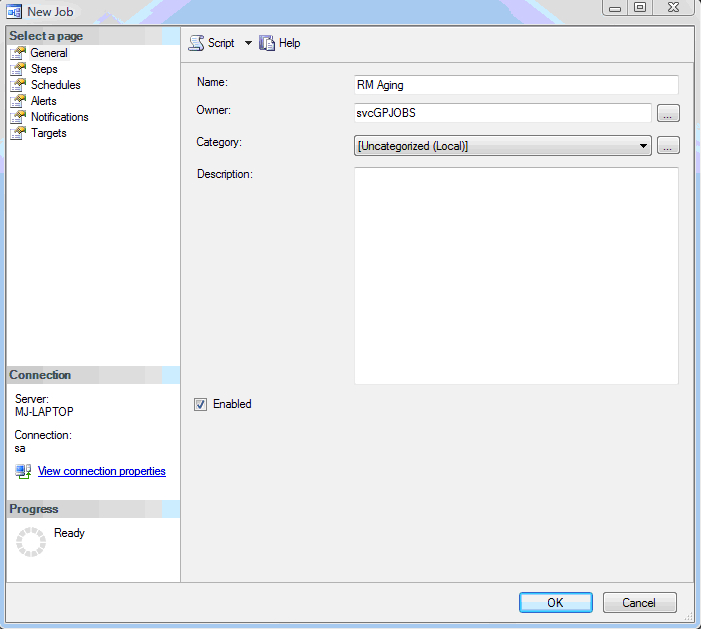Click inside the Description text area
The width and height of the screenshot is (701, 629).
516,276
